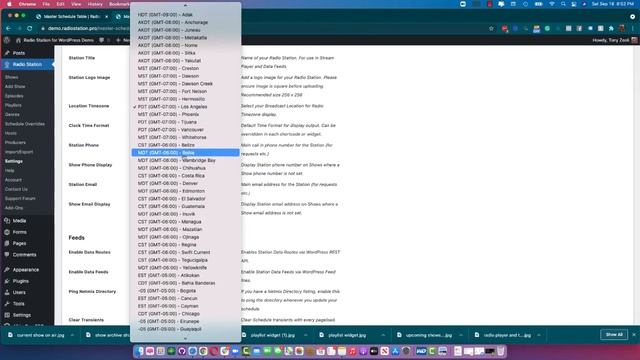Open the Support Forum submenu link
Image resolution: width=640 pixels, height=360 pixels.
(x=20, y=198)
